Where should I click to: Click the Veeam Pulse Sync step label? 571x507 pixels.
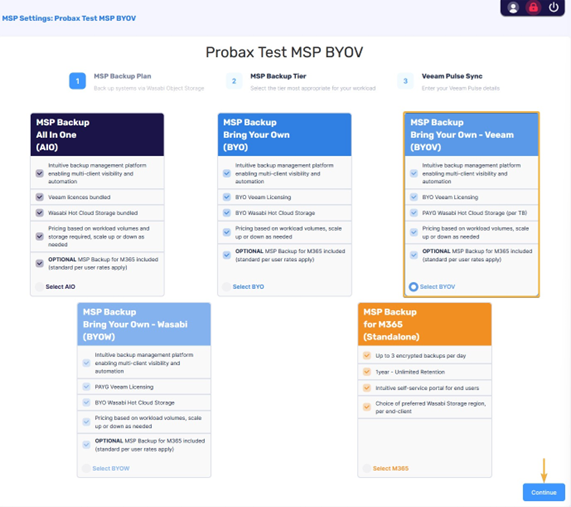[452, 76]
